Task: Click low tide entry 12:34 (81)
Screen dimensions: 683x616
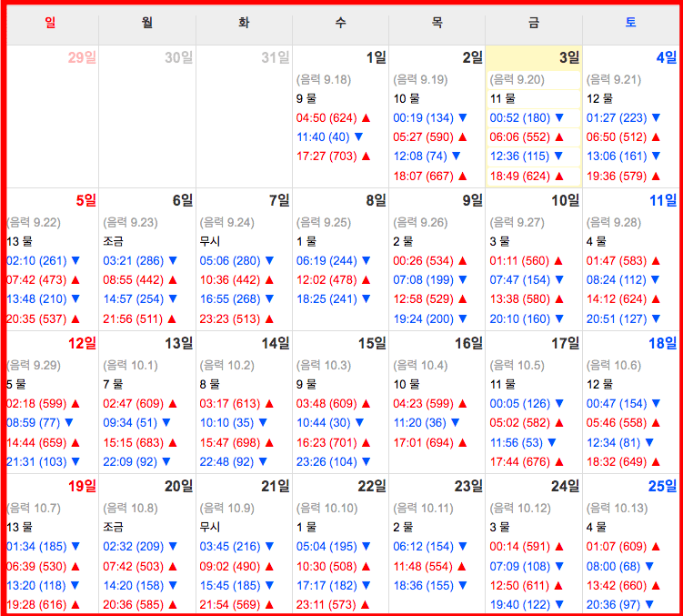Action: pos(620,442)
